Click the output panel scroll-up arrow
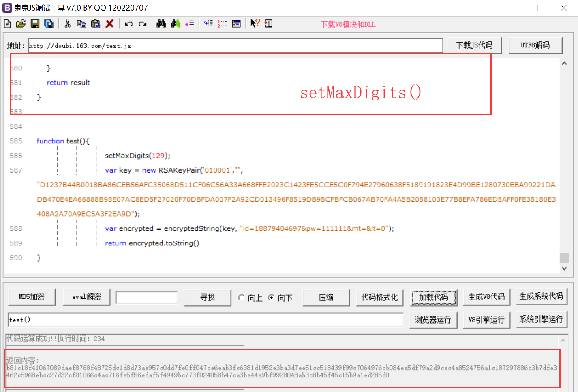The height and width of the screenshot is (392, 578). tap(563, 341)
